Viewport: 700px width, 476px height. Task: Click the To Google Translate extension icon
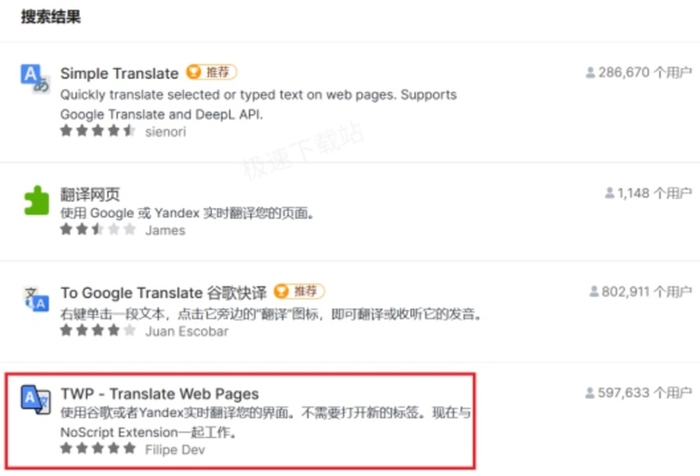pos(36,299)
